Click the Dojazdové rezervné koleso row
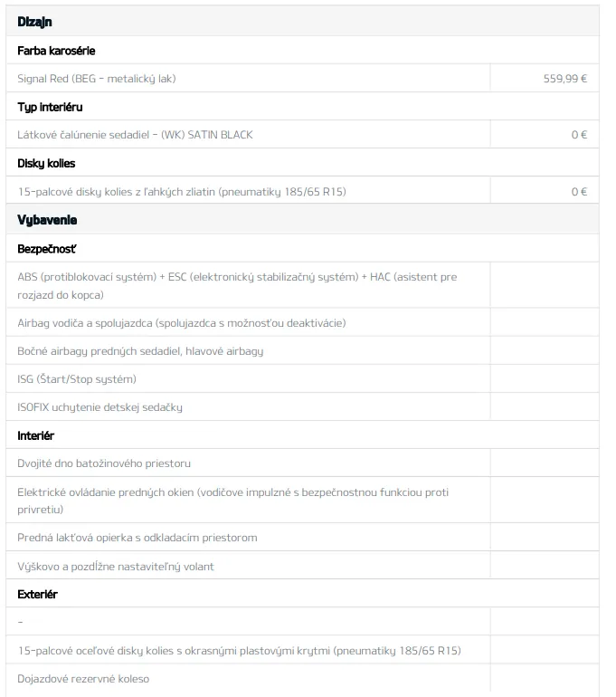Image resolution: width=616 pixels, height=697 pixels. [83, 679]
